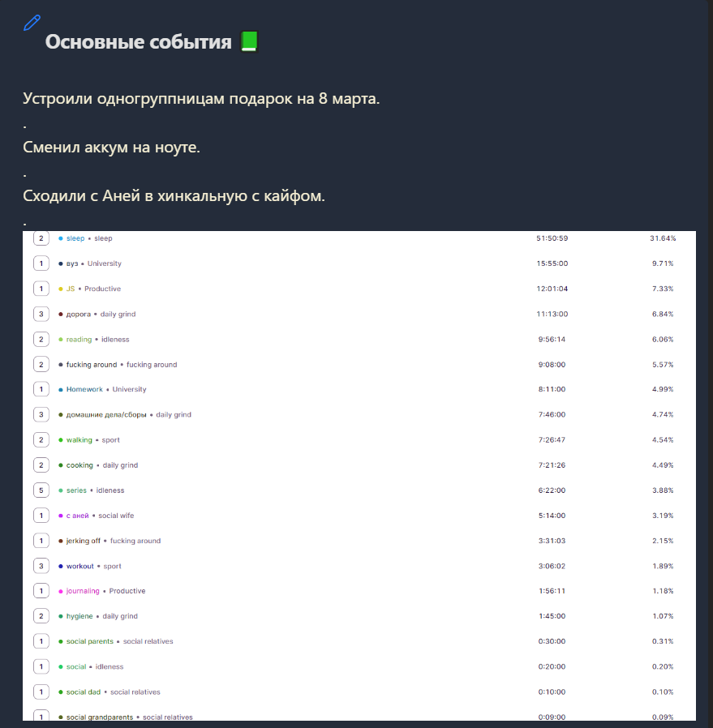Click the pink dot beside journaling
713x728 pixels.
[x=61, y=591]
